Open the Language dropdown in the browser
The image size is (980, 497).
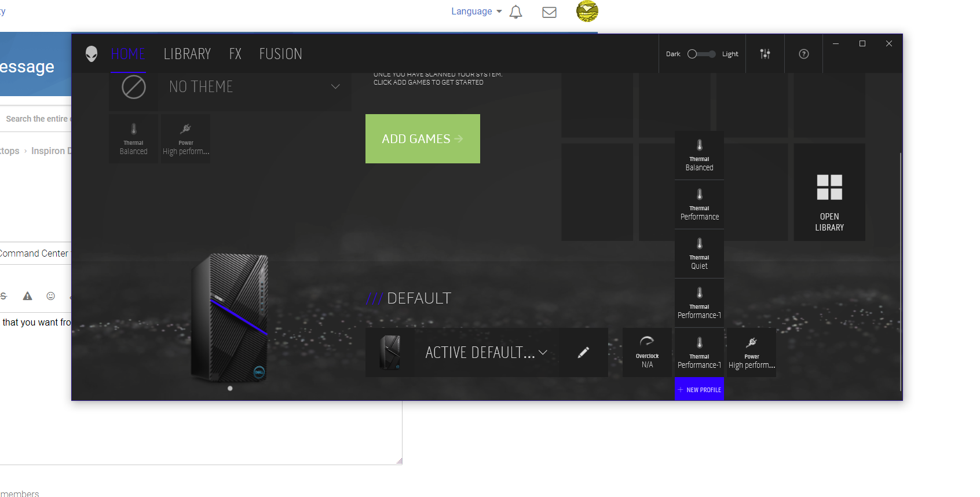pos(477,11)
